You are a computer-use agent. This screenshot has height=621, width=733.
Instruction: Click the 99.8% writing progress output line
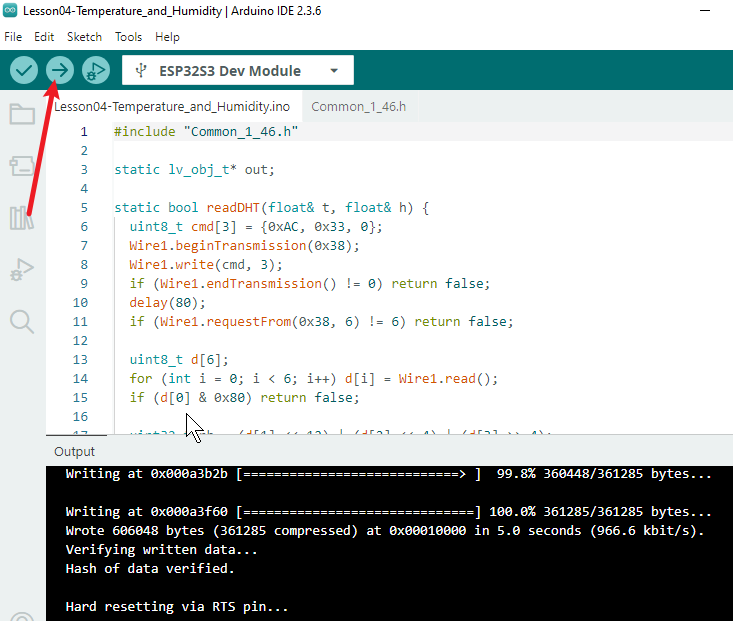click(388, 474)
